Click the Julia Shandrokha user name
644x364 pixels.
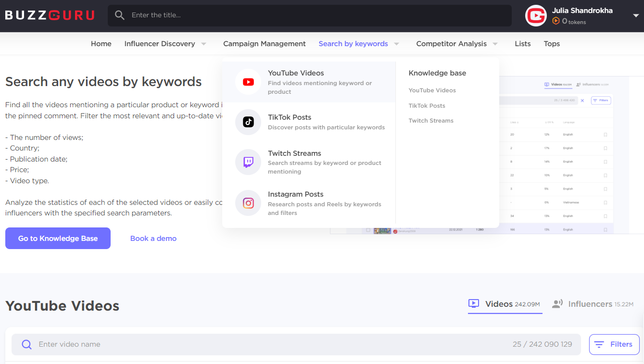coord(582,11)
